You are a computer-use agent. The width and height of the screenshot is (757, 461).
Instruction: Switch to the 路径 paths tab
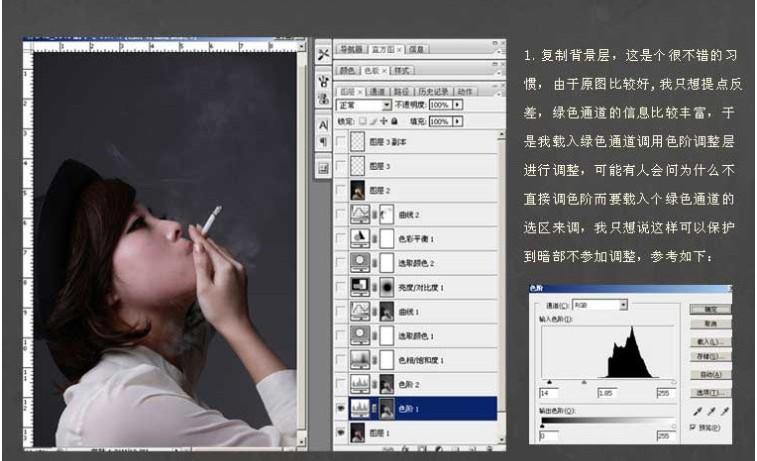point(401,91)
